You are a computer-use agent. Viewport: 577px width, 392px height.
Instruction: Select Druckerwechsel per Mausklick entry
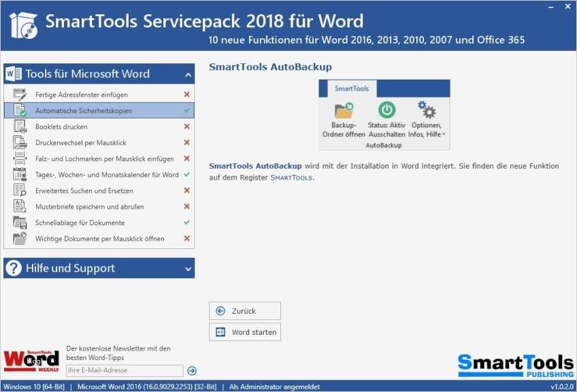coord(99,142)
